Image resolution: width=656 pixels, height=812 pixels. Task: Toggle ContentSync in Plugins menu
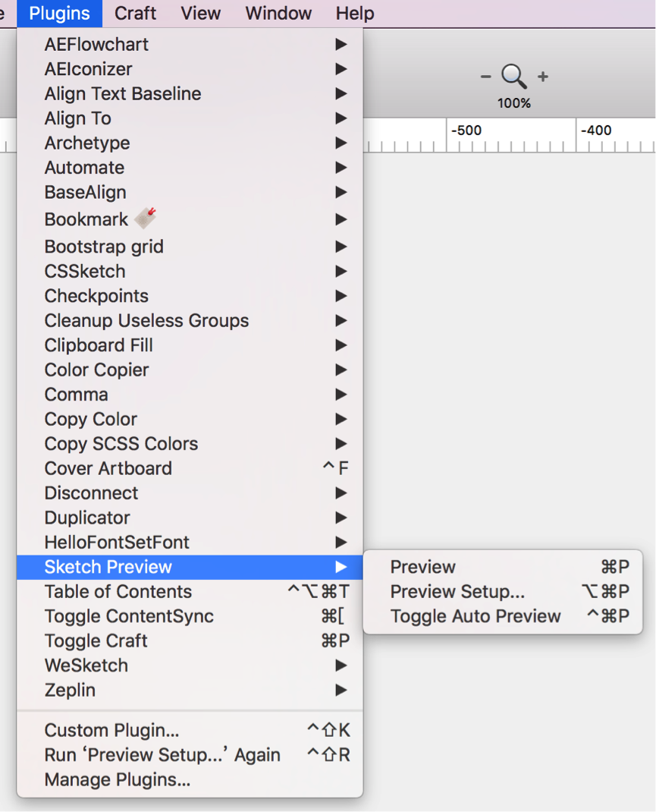pyautogui.click(x=129, y=616)
